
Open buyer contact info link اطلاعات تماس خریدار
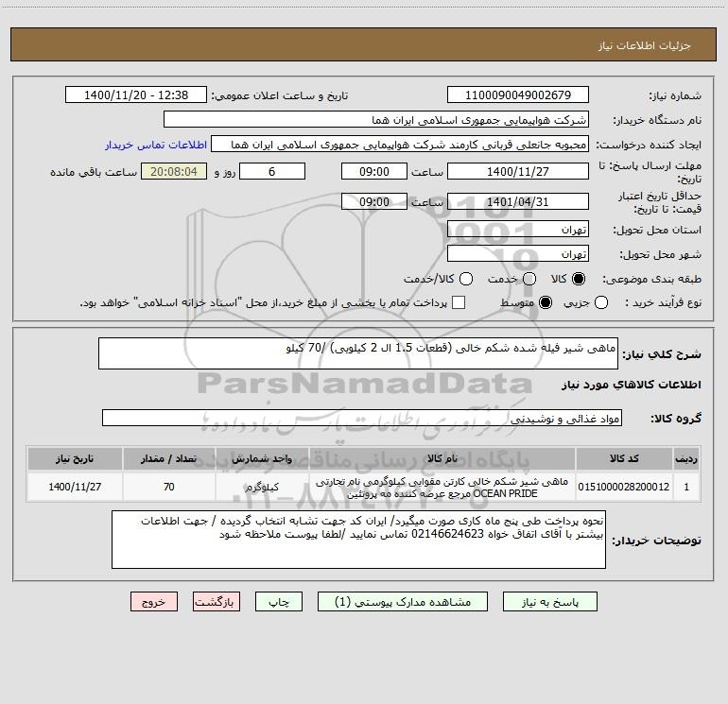point(156,145)
